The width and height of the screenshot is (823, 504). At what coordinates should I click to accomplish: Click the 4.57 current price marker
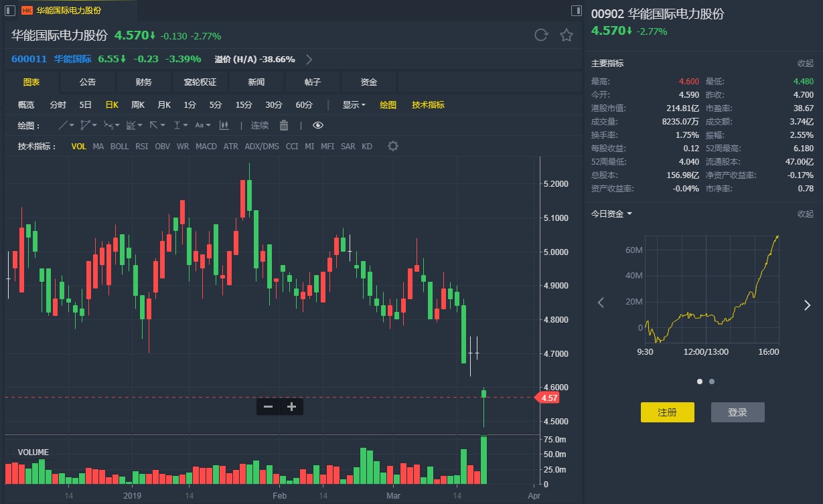point(548,398)
